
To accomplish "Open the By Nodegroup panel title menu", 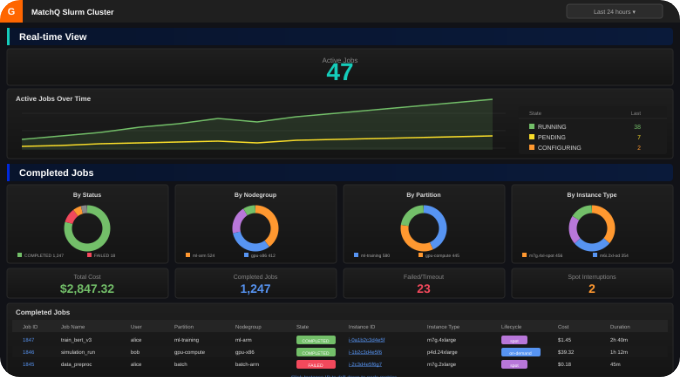I will (x=255, y=195).
